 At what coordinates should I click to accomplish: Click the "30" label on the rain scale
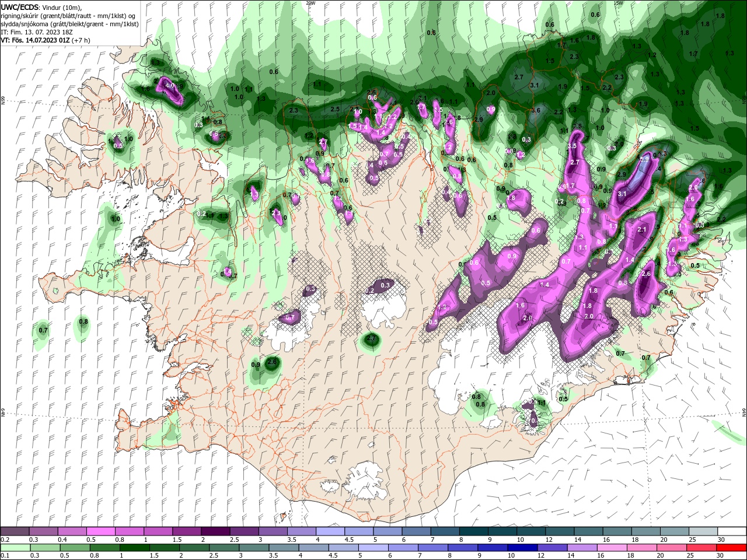point(720,556)
